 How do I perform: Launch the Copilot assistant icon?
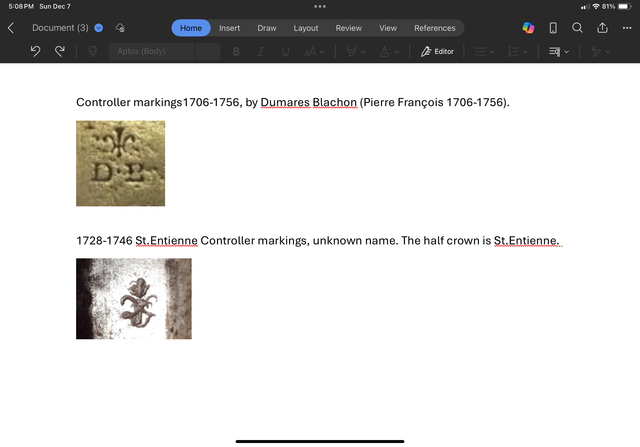pyautogui.click(x=528, y=28)
